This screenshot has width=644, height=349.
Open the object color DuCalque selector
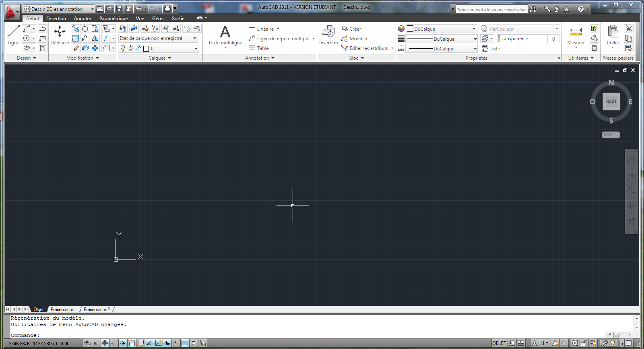(442, 29)
